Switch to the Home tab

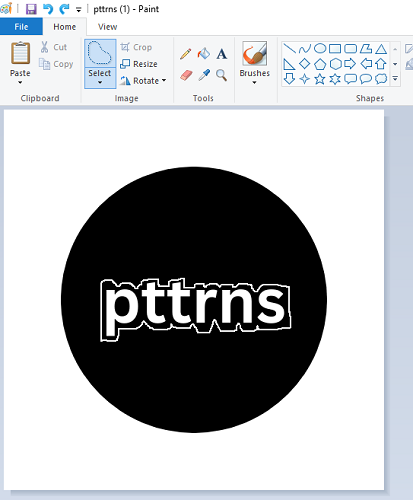tap(65, 27)
